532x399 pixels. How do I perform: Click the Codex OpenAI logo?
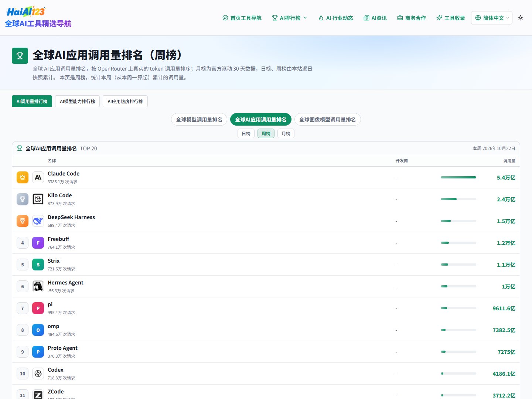[x=38, y=374]
